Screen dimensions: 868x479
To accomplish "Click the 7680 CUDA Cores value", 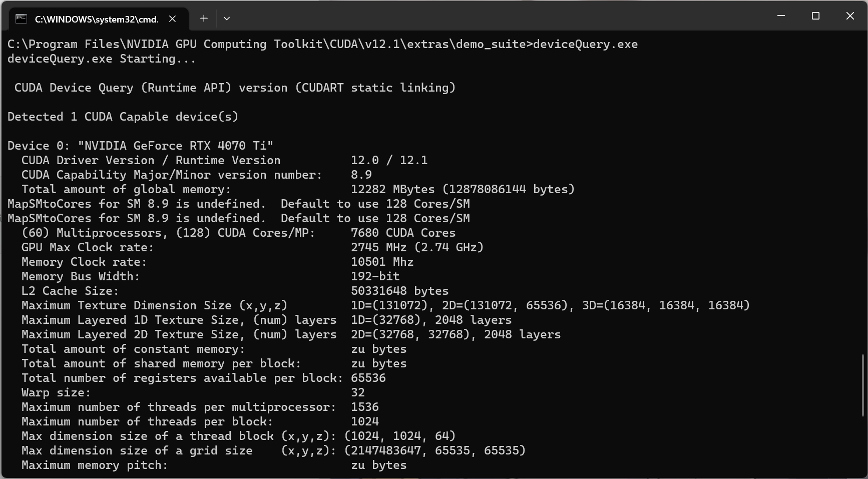I will [x=403, y=233].
